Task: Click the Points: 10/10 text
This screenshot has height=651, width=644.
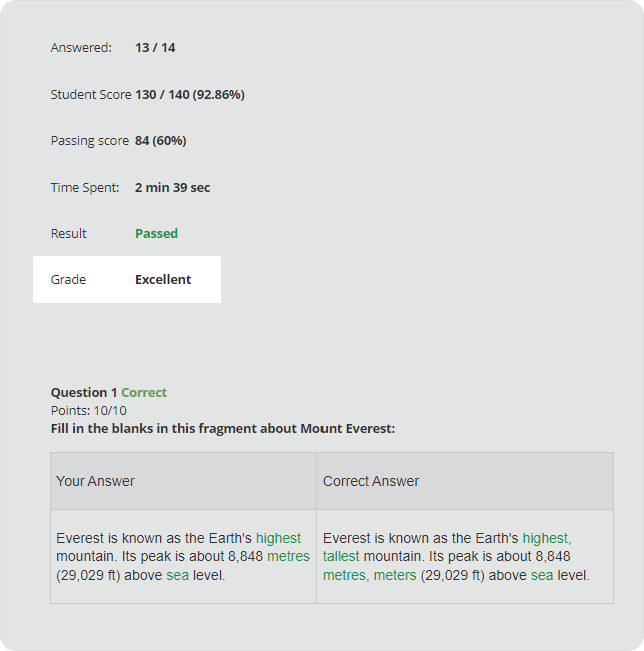Action: [x=89, y=410]
